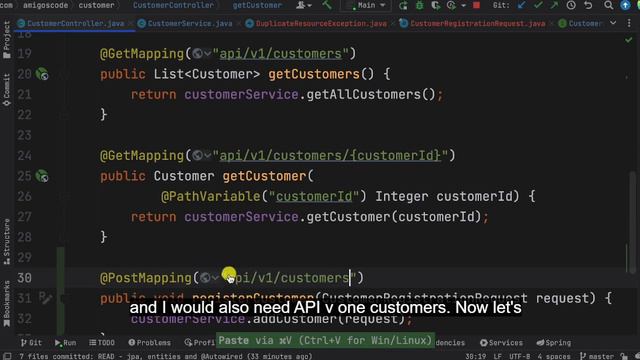
Task: Open the TODO tool window tab
Action: pos(102,343)
